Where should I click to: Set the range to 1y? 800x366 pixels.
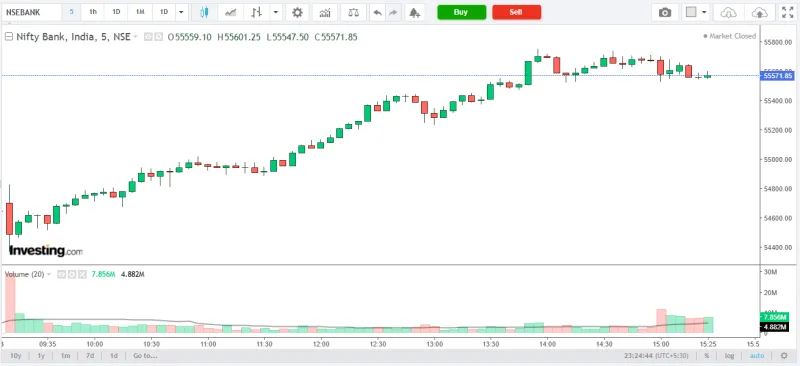pyautogui.click(x=41, y=356)
